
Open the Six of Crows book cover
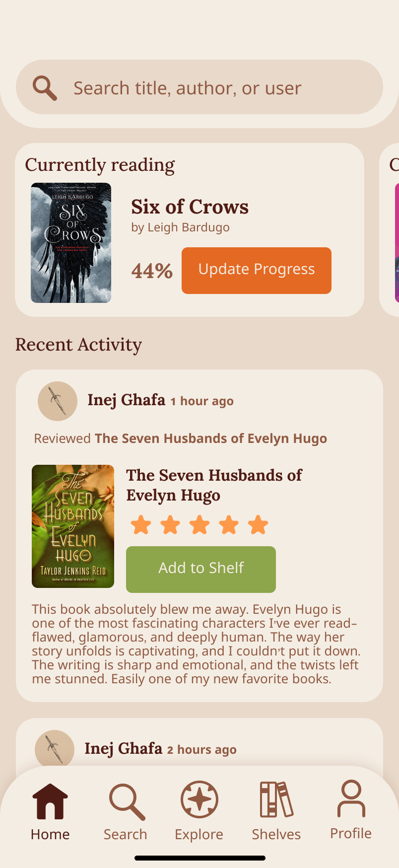tap(71, 243)
